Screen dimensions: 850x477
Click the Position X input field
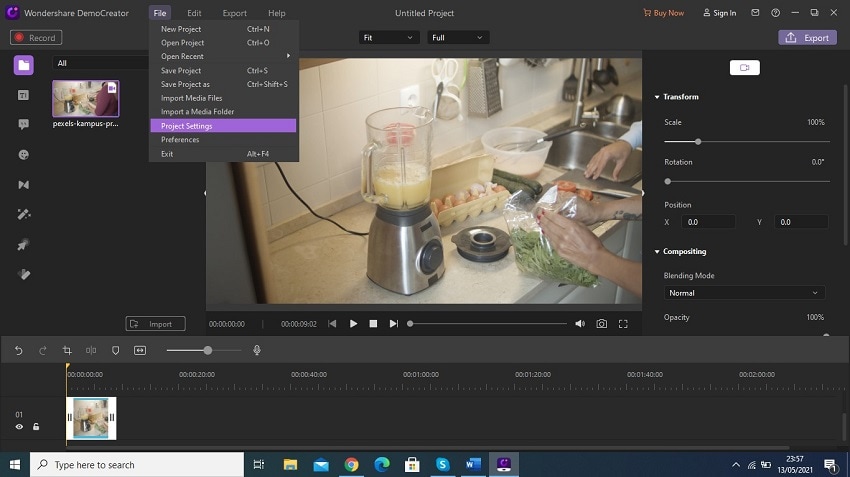tap(709, 222)
